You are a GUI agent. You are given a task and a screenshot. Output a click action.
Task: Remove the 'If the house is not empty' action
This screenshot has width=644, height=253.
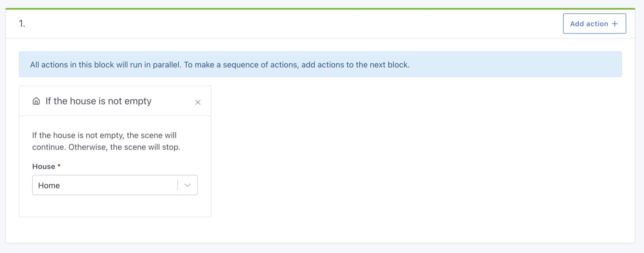198,102
